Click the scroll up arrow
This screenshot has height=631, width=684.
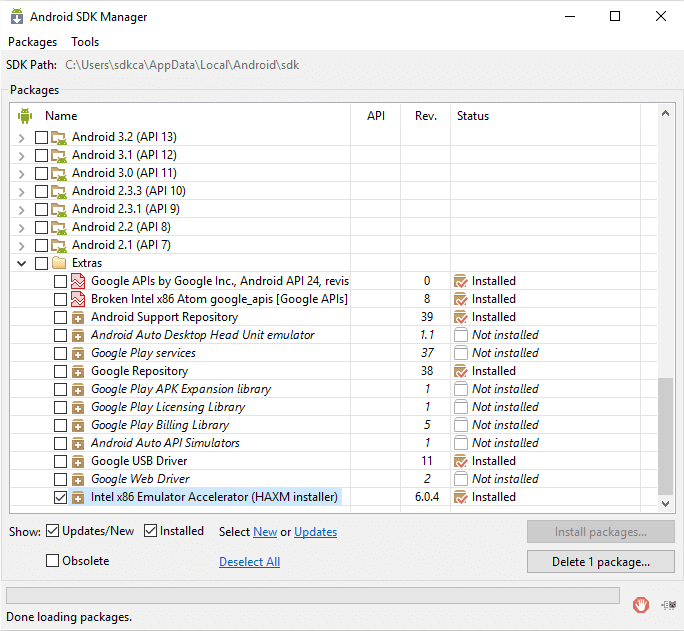click(665, 114)
